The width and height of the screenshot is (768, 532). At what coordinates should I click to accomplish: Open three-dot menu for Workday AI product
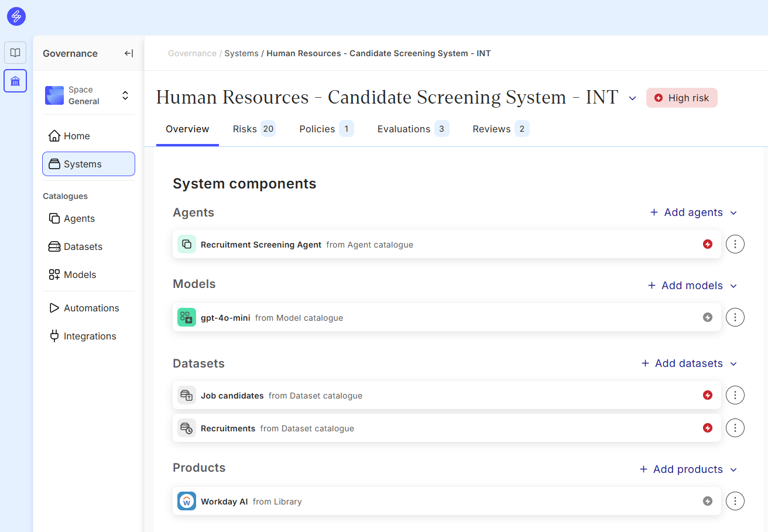[735, 501]
